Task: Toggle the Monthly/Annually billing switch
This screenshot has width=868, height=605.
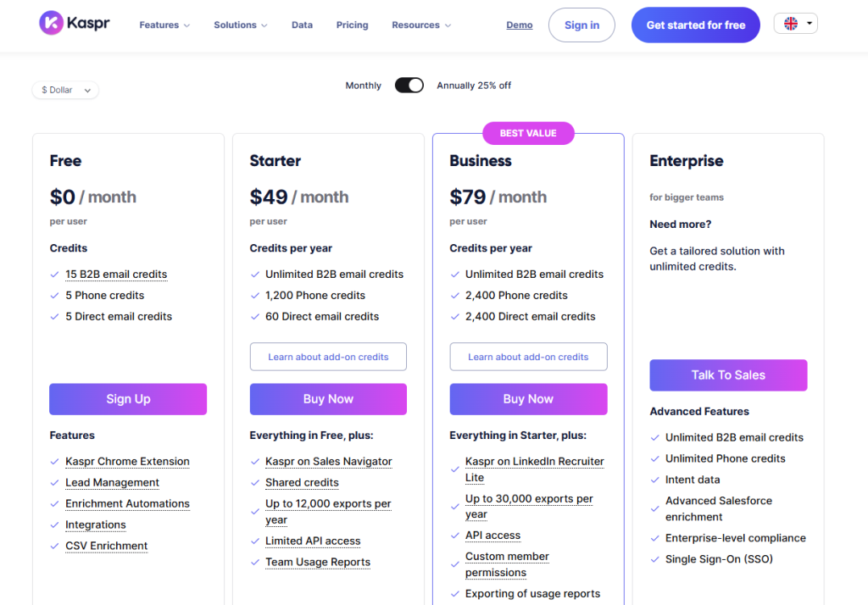Action: point(409,86)
